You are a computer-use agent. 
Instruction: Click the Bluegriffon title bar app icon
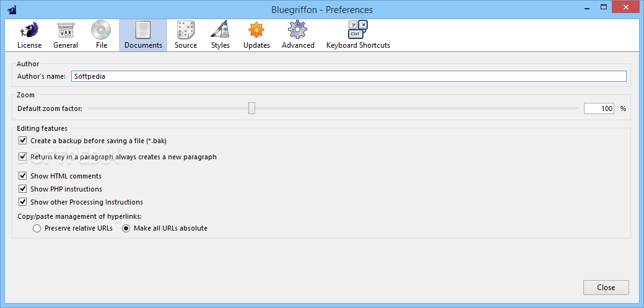click(x=12, y=9)
